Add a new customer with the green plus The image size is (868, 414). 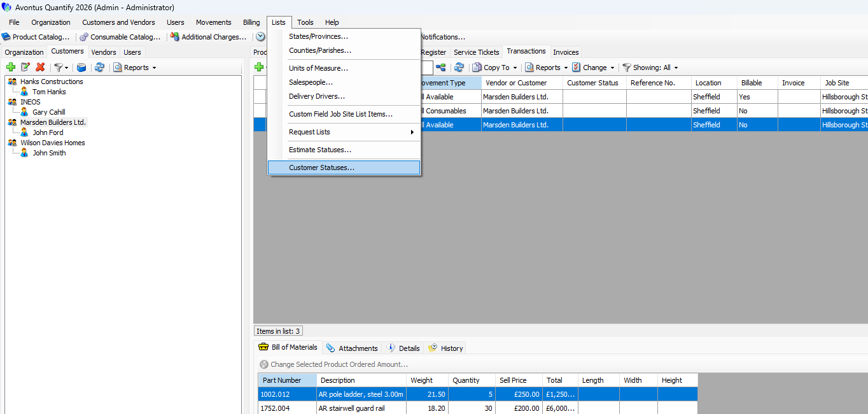click(x=11, y=68)
